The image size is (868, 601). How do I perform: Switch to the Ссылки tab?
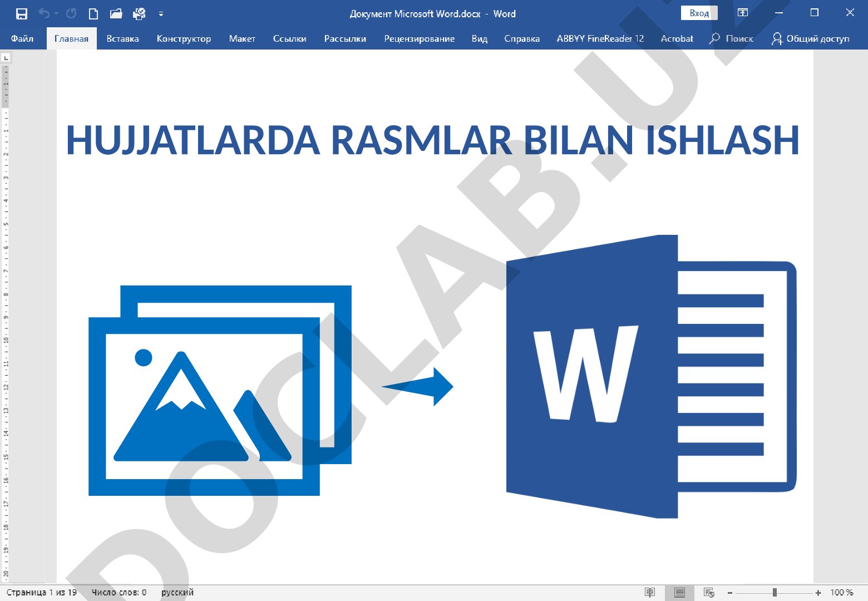coord(289,38)
